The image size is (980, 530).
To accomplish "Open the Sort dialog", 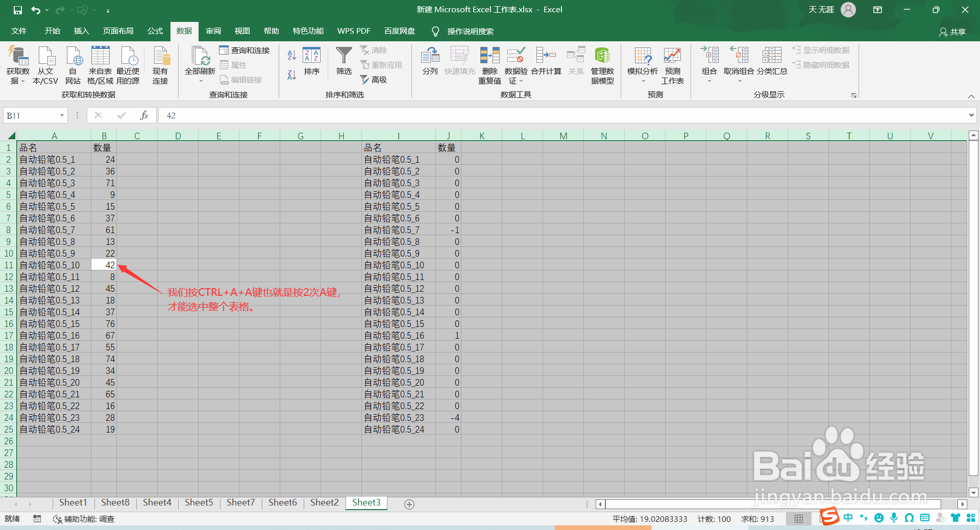I will (311, 61).
